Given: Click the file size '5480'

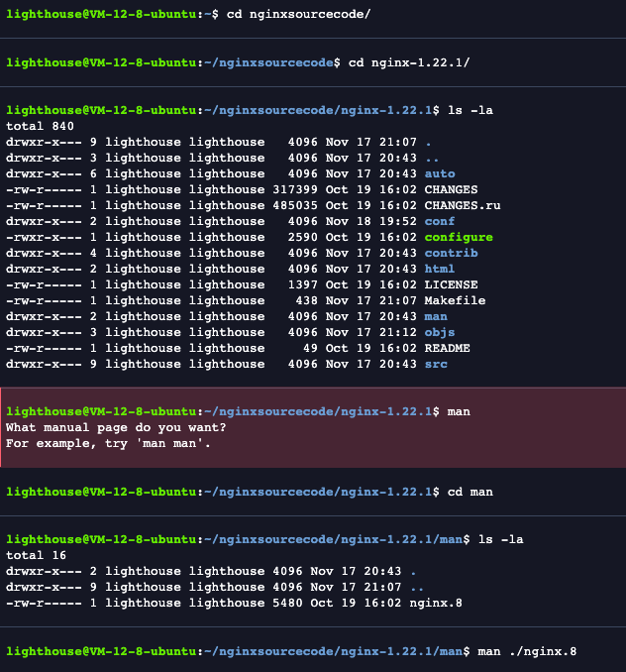Looking at the screenshot, I should click(x=287, y=603).
